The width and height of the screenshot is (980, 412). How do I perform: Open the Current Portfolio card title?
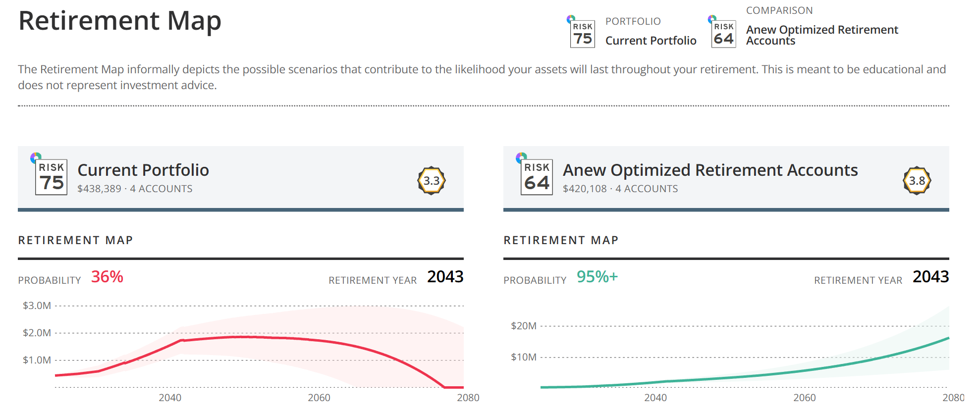143,170
